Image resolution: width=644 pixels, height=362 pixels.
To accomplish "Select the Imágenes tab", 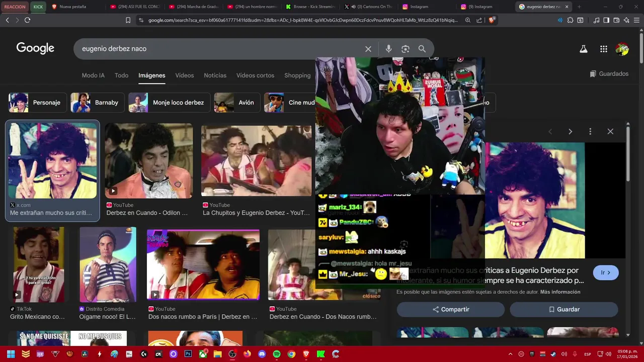I will (152, 75).
